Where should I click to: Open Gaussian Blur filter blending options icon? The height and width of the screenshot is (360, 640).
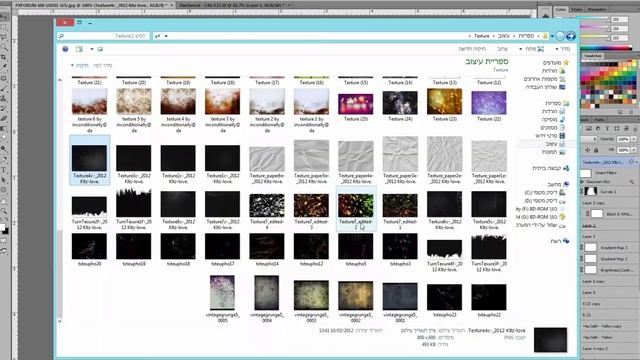point(632,182)
